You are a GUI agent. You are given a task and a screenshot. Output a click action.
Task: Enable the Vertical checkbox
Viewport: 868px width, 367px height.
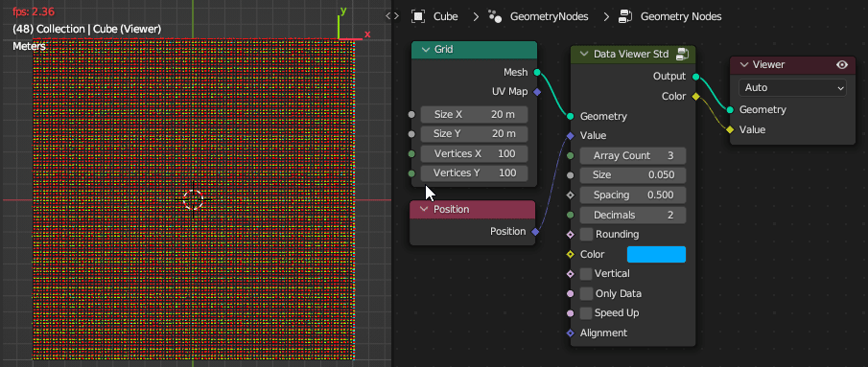(586, 274)
